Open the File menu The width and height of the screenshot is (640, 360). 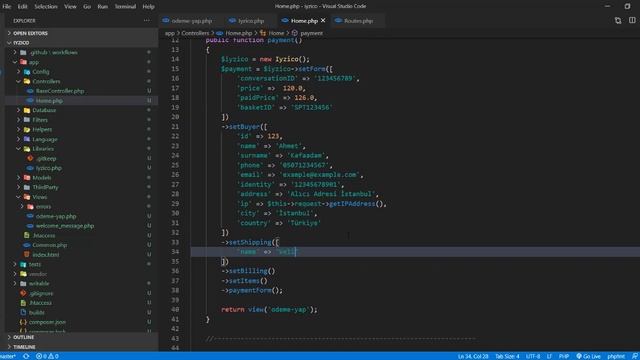pyautogui.click(x=7, y=7)
